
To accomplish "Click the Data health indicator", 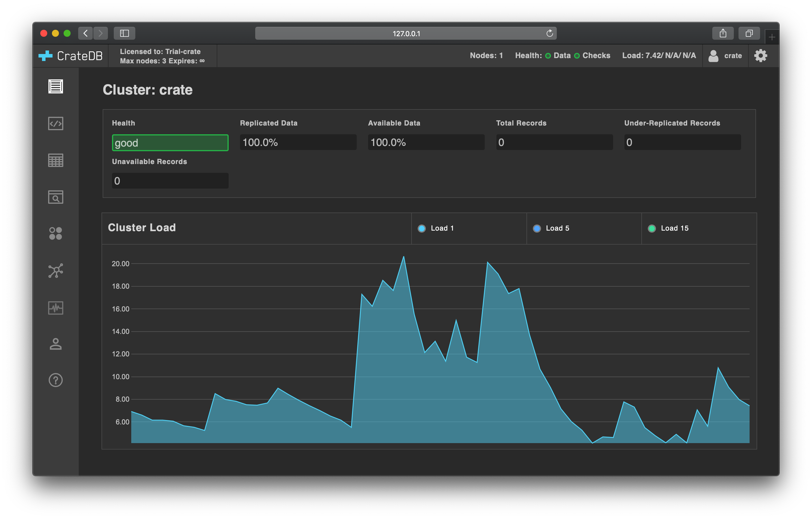I will 558,56.
